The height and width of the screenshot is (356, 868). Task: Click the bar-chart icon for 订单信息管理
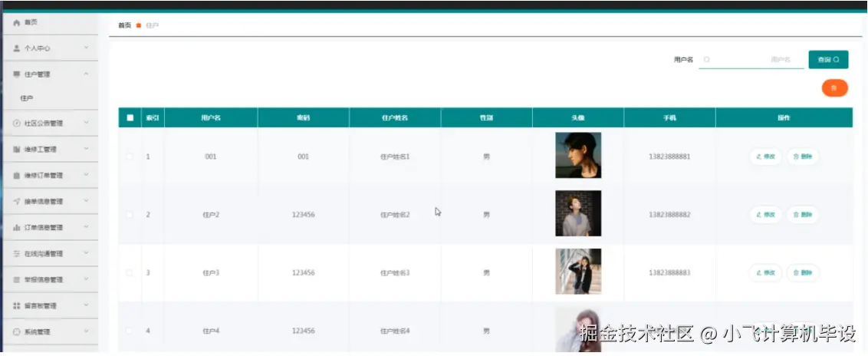(17, 228)
